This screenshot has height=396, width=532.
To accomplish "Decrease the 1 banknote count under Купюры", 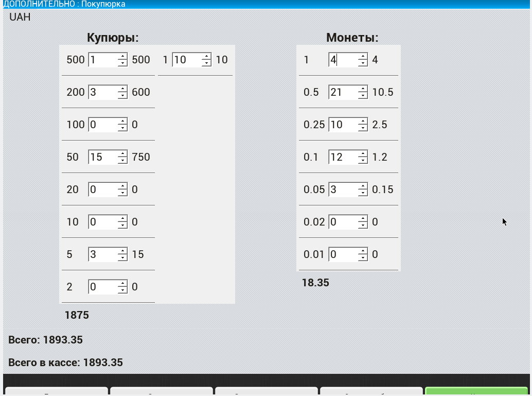I will coord(206,63).
